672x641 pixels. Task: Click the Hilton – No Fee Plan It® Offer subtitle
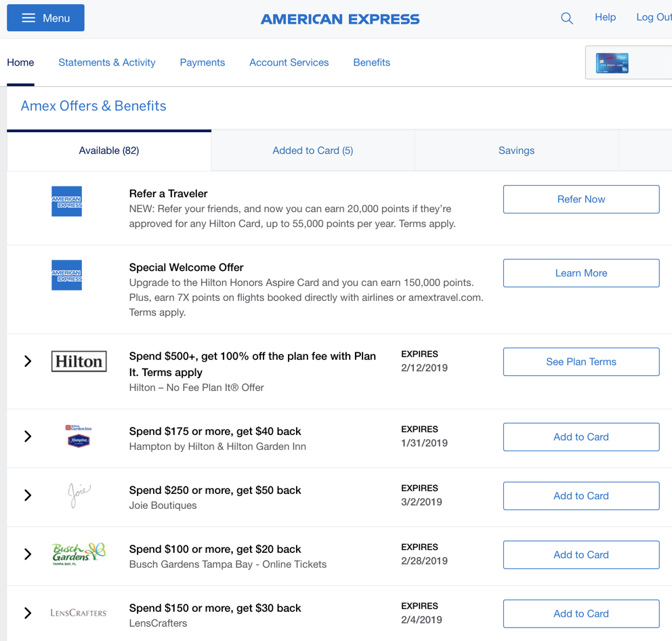tap(196, 387)
